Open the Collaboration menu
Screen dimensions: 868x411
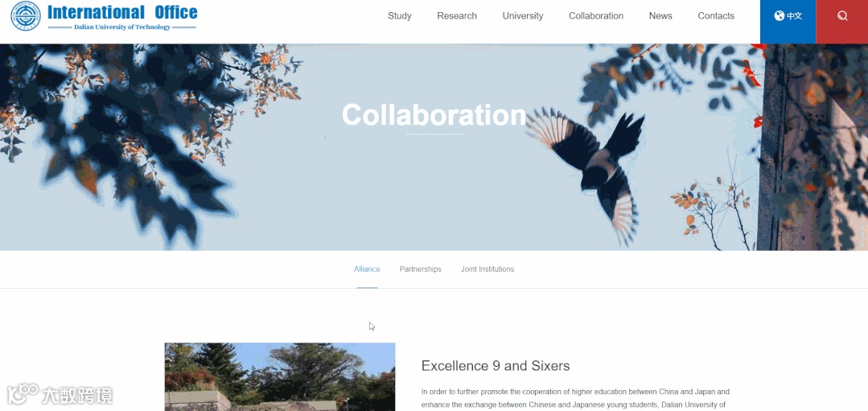[x=595, y=16]
